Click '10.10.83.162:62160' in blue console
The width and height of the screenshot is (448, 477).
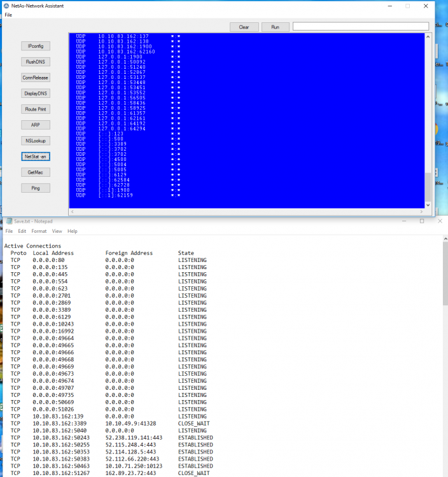click(127, 52)
